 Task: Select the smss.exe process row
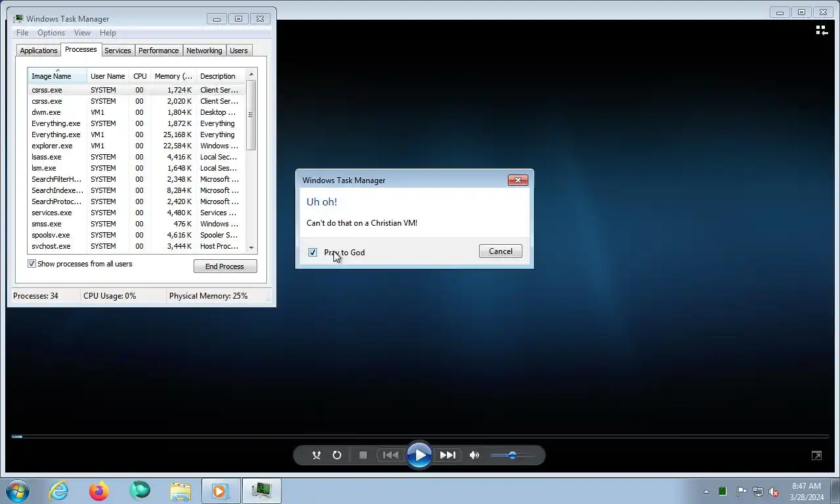tap(136, 224)
